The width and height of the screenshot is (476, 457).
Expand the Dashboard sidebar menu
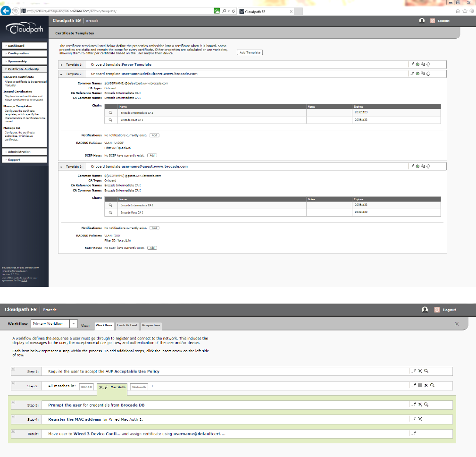24,46
